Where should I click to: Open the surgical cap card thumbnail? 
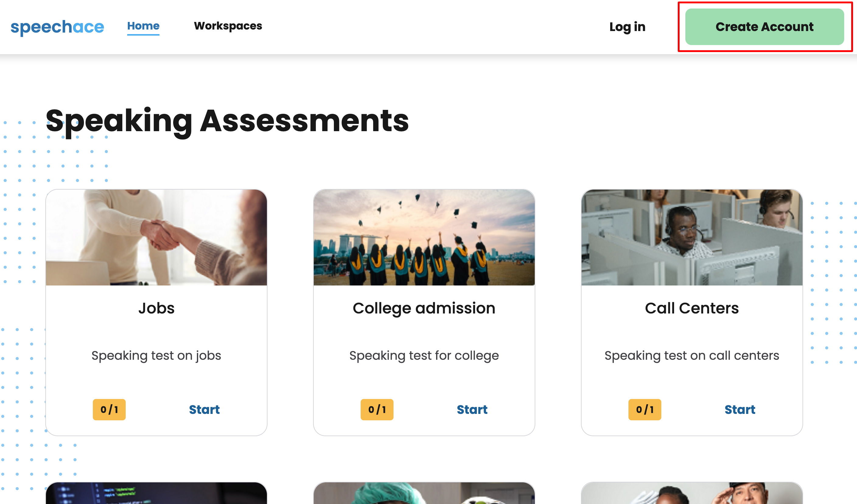(424, 494)
